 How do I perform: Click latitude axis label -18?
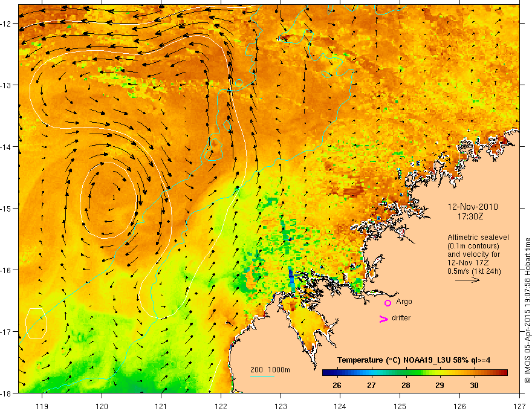click(x=6, y=393)
